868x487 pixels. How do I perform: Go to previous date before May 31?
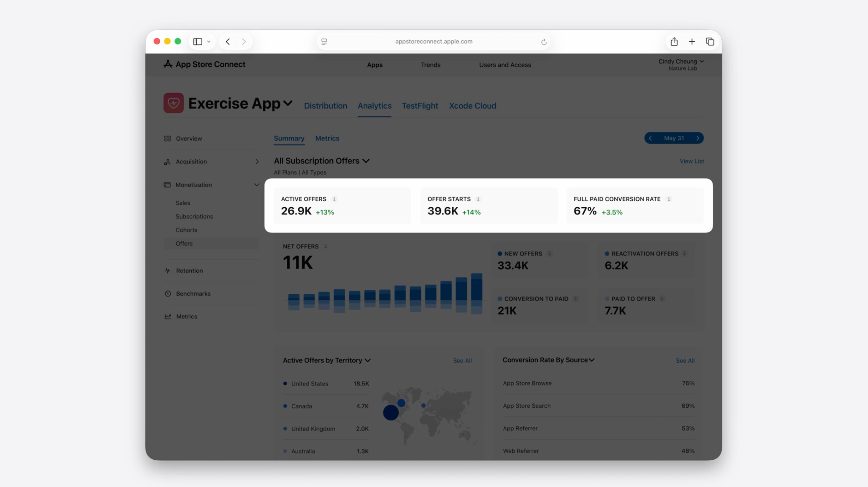click(x=650, y=138)
